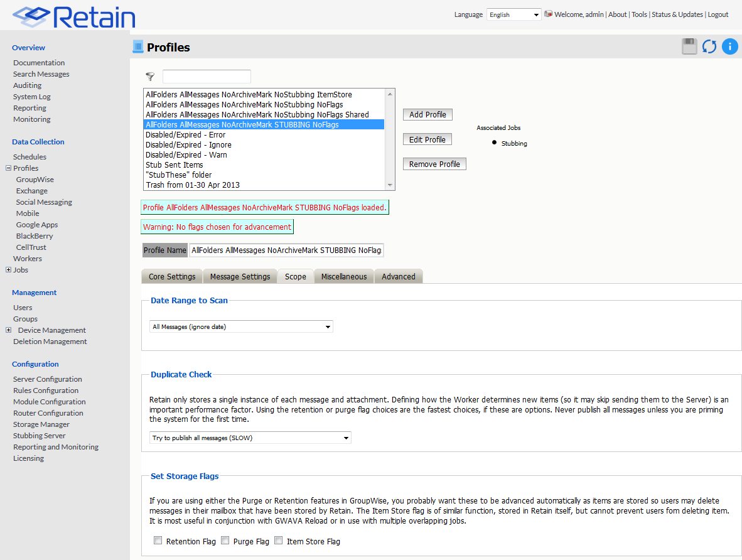
Task: Click the profile filter text field
Action: click(207, 76)
